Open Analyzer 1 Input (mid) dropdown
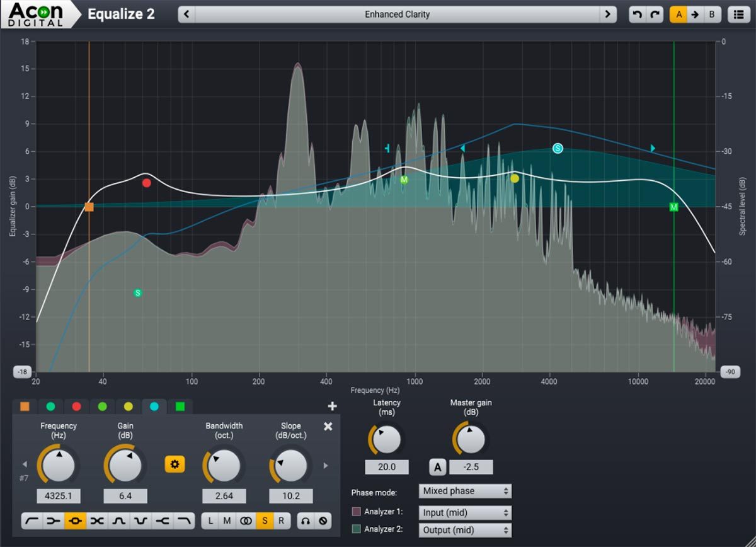The height and width of the screenshot is (547, 756). click(x=465, y=513)
